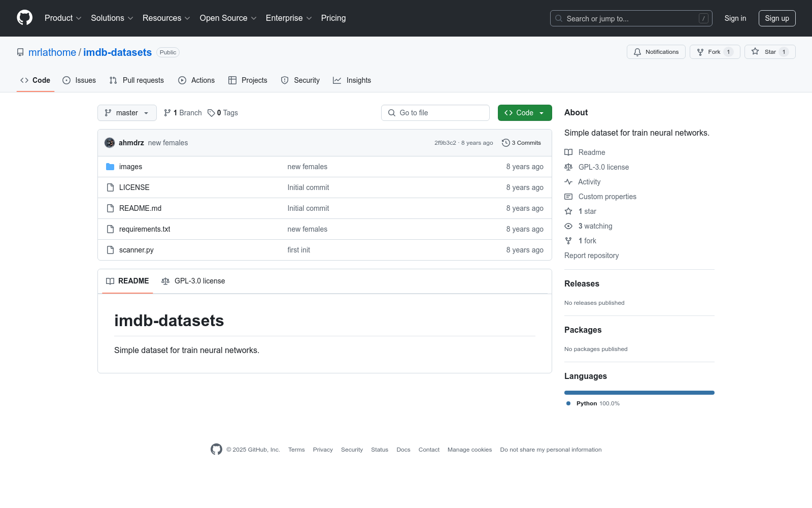Select the README tab in file viewer
Image resolution: width=812 pixels, height=508 pixels.
point(127,281)
